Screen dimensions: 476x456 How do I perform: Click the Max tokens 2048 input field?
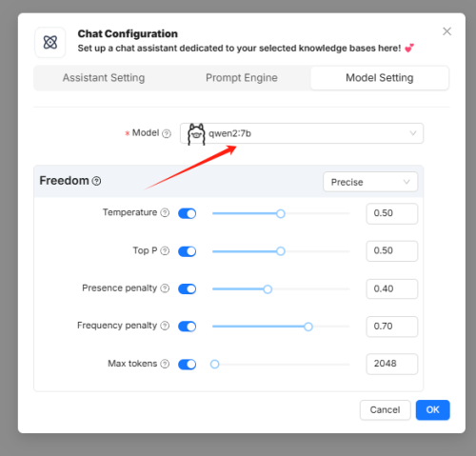(x=392, y=364)
